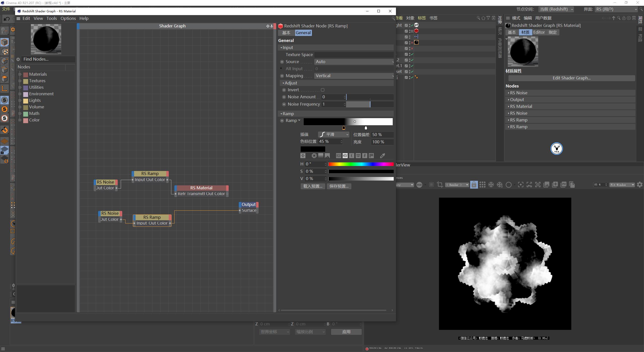Viewport: 644px width, 352px height.
Task: Click the Hue gradient slider bar
Action: pos(361,164)
